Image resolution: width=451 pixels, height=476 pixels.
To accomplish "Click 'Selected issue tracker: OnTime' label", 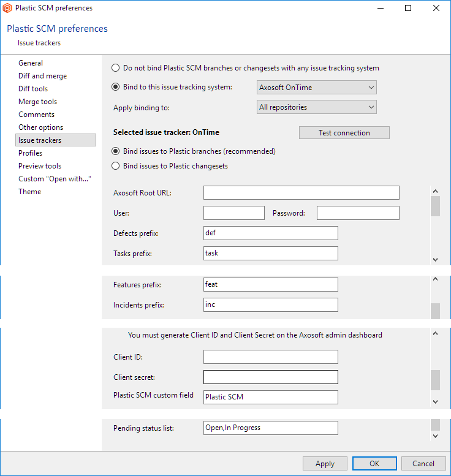I will (x=166, y=132).
